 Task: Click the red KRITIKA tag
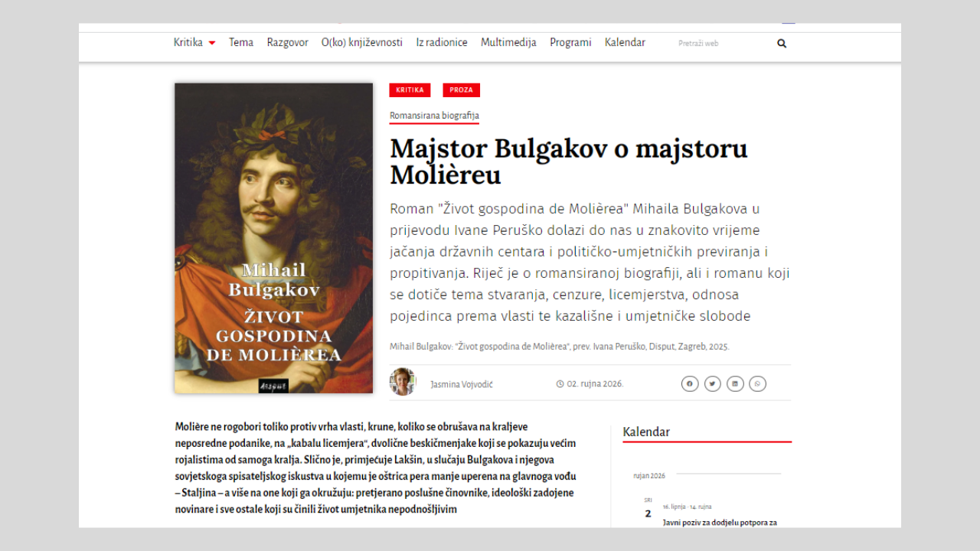tap(410, 90)
